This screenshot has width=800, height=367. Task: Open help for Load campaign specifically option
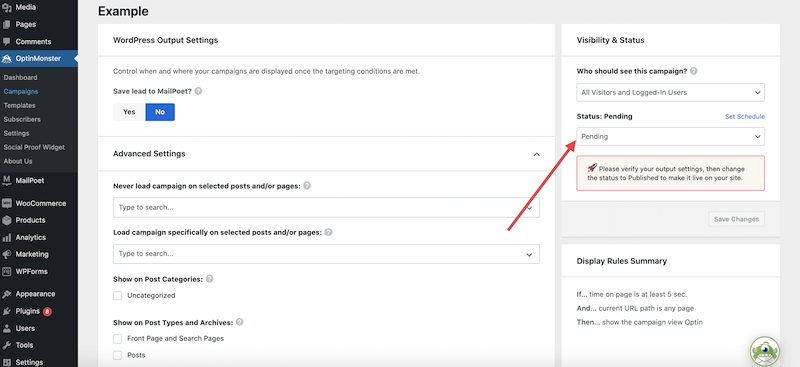click(328, 232)
